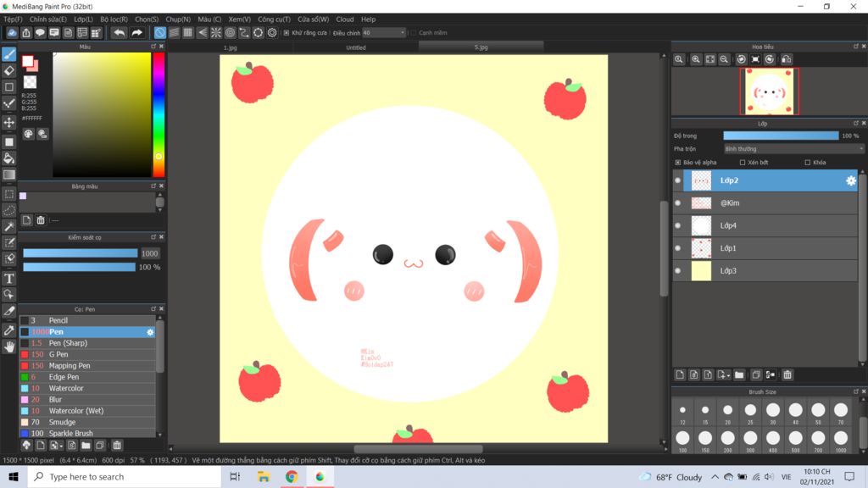
Task: Expand new layer type dropdown arrow
Action: pos(728,375)
